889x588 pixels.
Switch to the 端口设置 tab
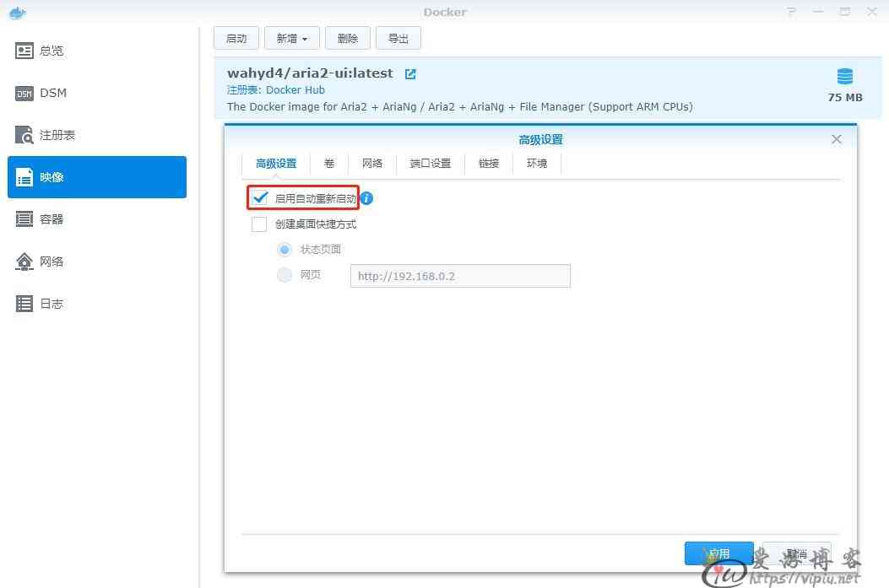430,164
